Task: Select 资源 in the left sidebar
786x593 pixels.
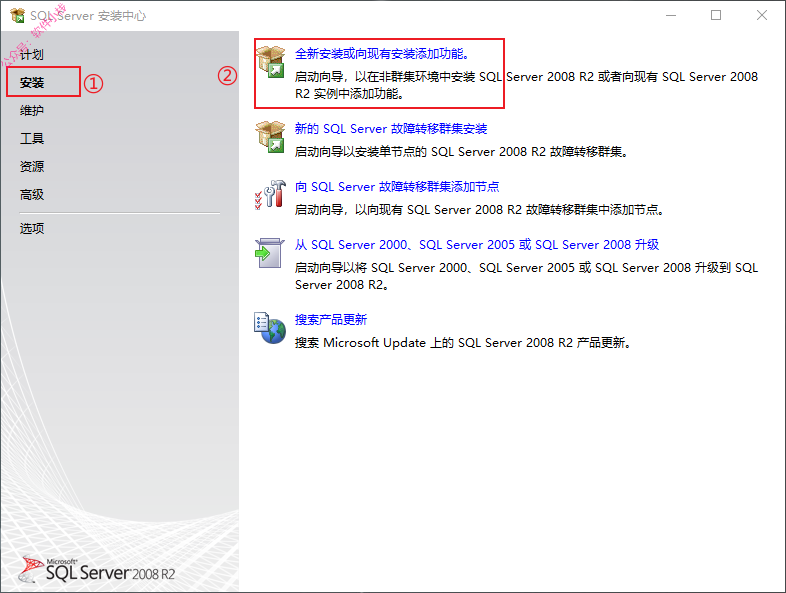Action: click(32, 166)
